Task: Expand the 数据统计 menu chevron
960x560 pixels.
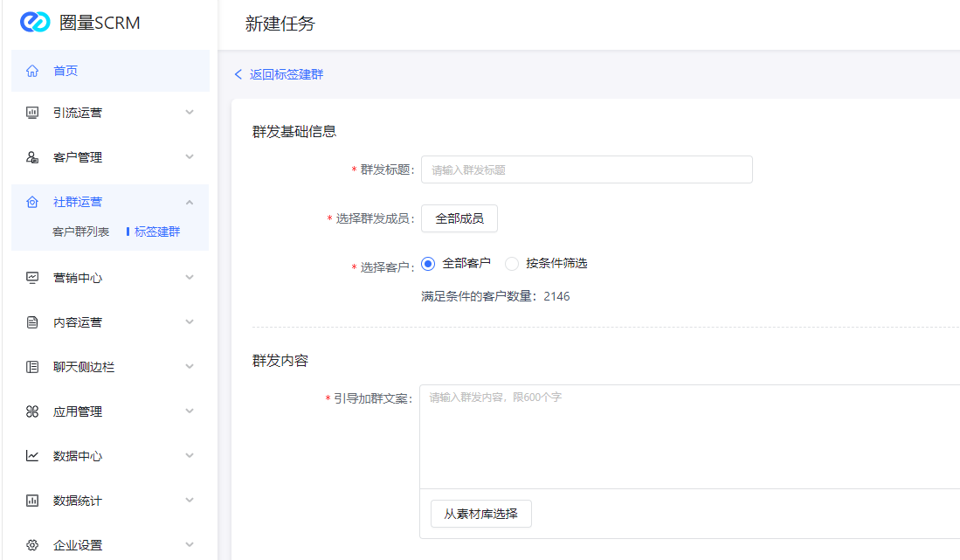Action: click(190, 501)
